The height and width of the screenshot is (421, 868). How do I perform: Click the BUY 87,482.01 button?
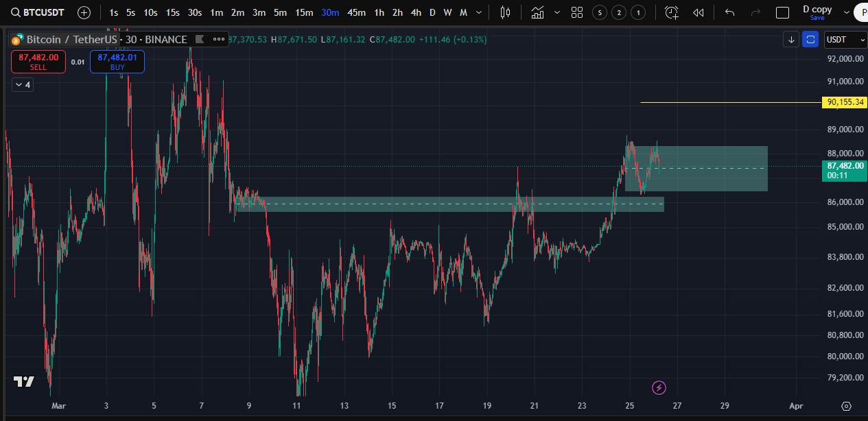[117, 61]
